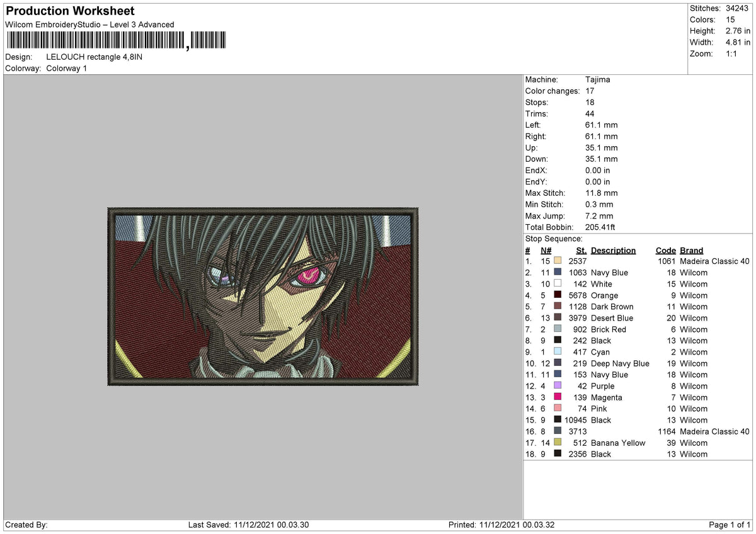Screen dimensions: 756x534
Task: Click the 'Created By:' footer label
Action: (x=26, y=525)
